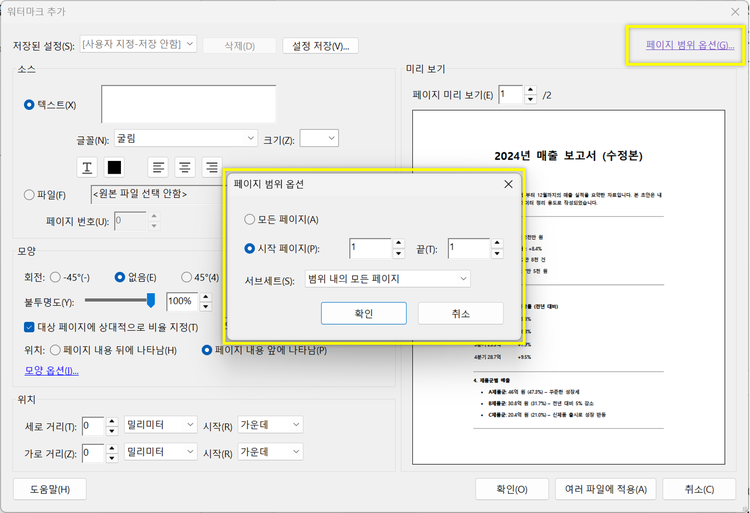The image size is (750, 513).
Task: Click the 불투명도 opacity slider handle
Action: click(x=151, y=300)
